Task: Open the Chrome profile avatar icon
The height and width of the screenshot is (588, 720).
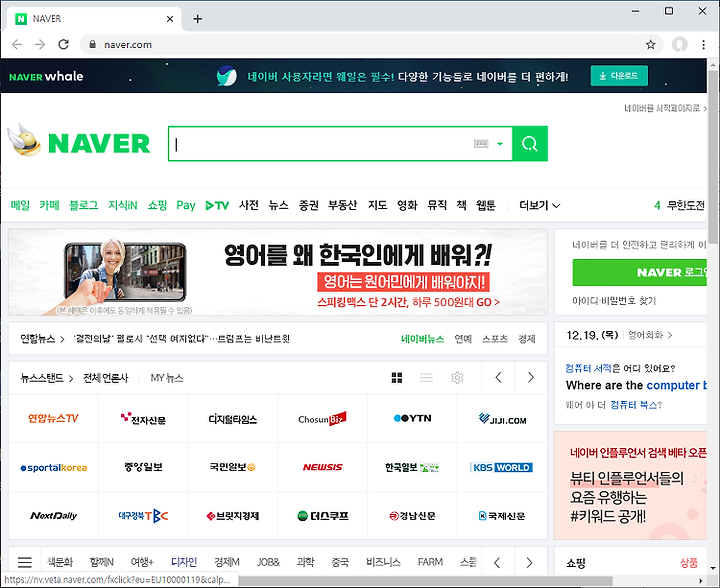Action: click(680, 45)
